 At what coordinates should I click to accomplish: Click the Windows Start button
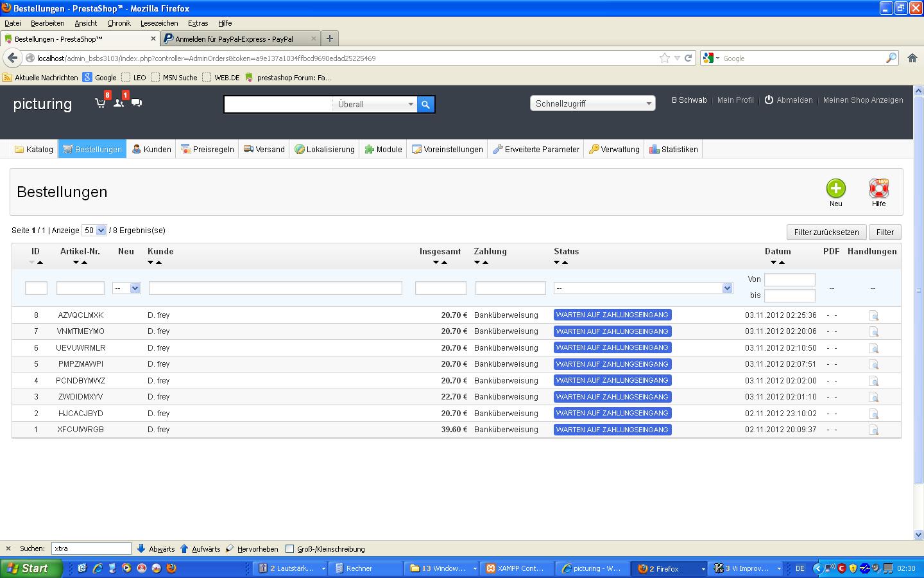click(x=31, y=568)
